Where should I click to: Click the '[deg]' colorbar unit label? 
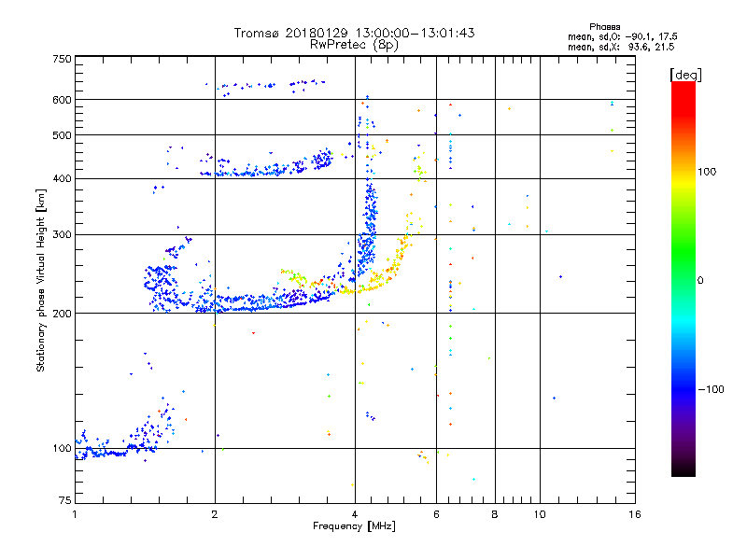point(685,75)
